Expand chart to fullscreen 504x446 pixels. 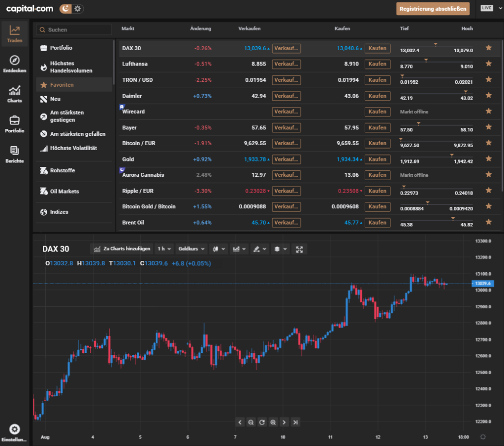pos(299,249)
